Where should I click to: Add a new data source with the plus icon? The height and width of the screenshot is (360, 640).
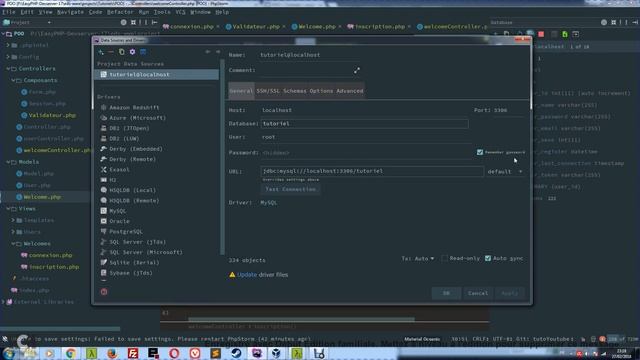click(x=101, y=52)
